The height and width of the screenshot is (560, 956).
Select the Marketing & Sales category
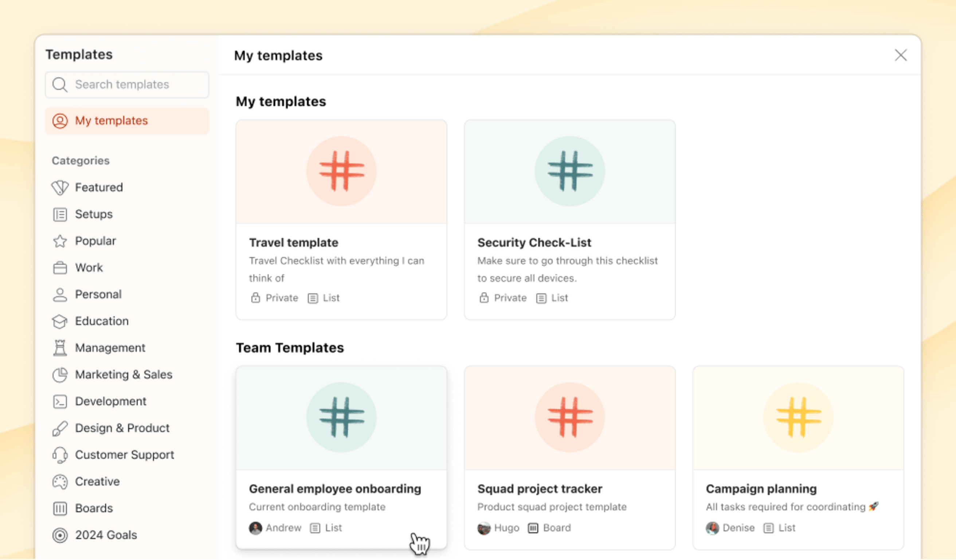123,375
